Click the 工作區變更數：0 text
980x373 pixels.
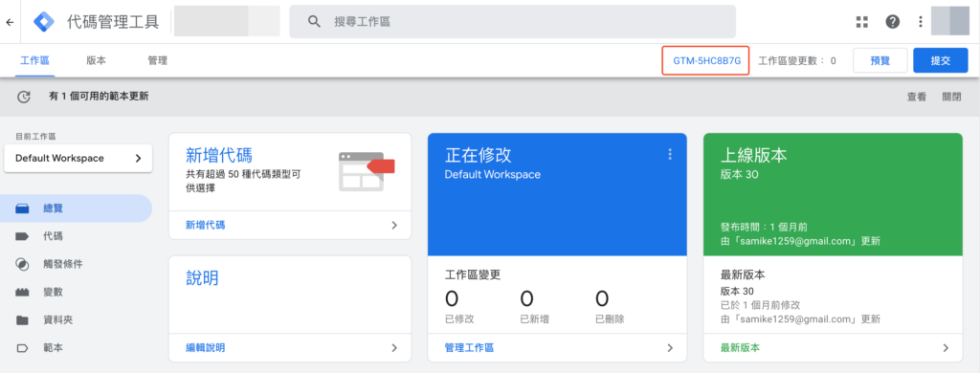point(797,60)
